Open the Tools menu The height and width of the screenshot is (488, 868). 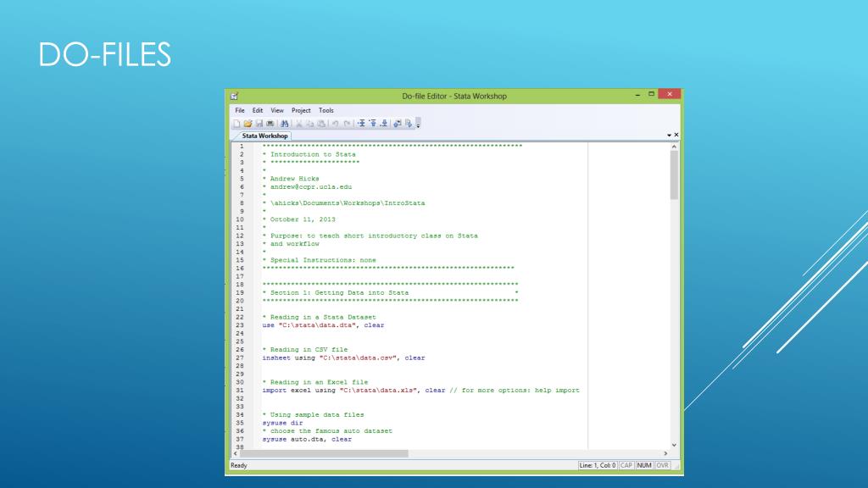click(x=326, y=111)
